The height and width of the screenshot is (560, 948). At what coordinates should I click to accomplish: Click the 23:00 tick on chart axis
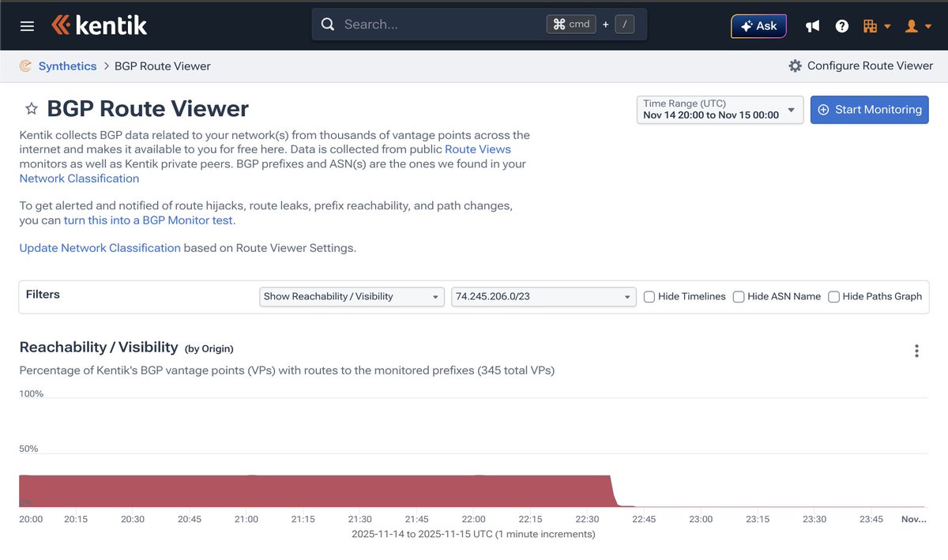click(701, 519)
